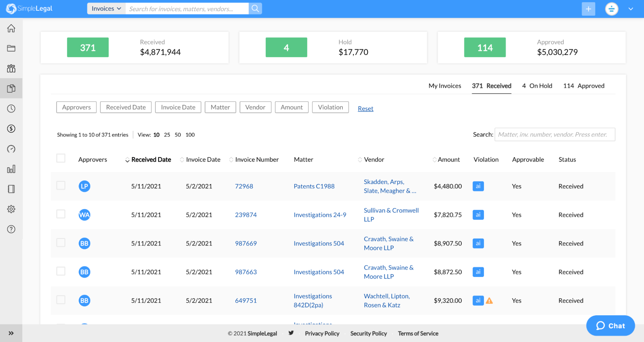Click the ai badge for invoice 649751
Viewport: 644px width, 342px height.
click(x=478, y=300)
